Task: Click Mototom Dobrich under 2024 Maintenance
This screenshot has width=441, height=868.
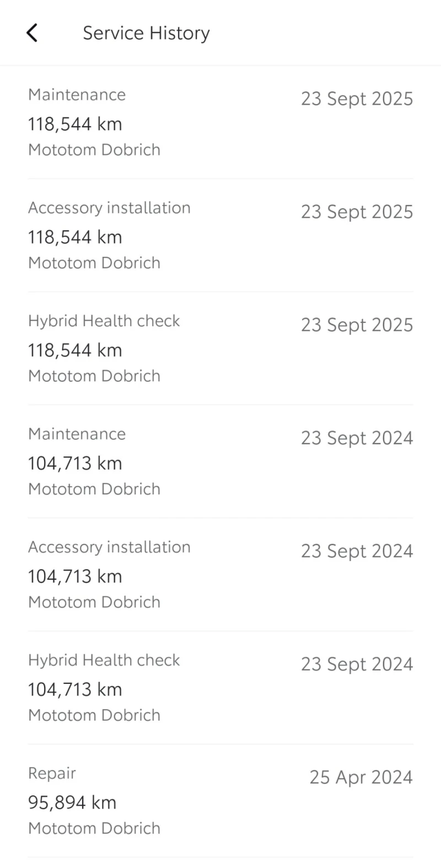Action: pos(94,489)
